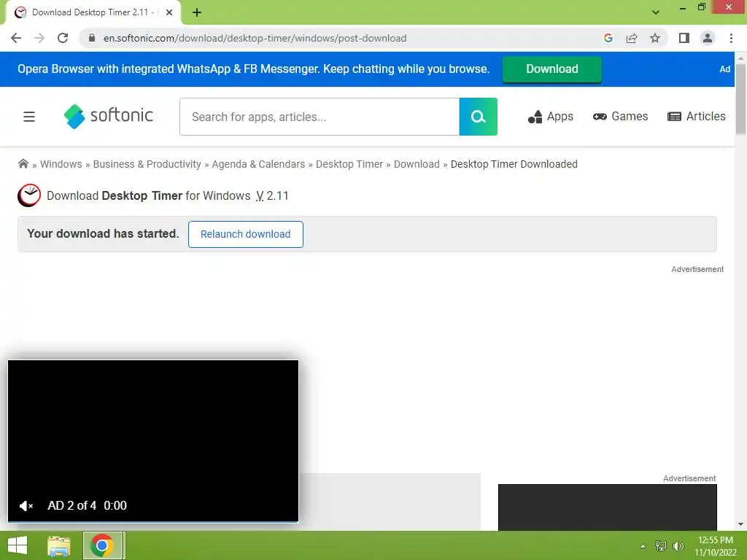Click the Softonic logo
Screen dimensions: 747x560
[108, 116]
